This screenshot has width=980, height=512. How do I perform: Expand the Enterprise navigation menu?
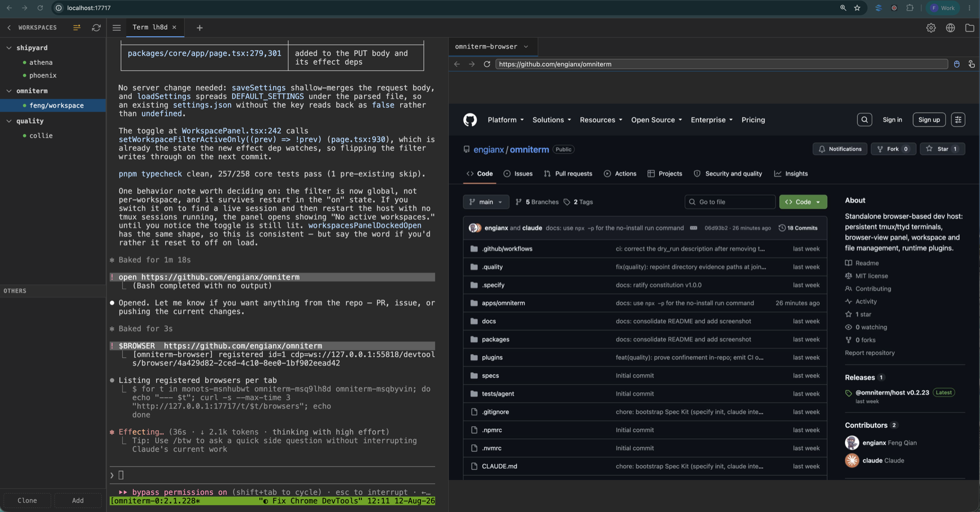712,120
